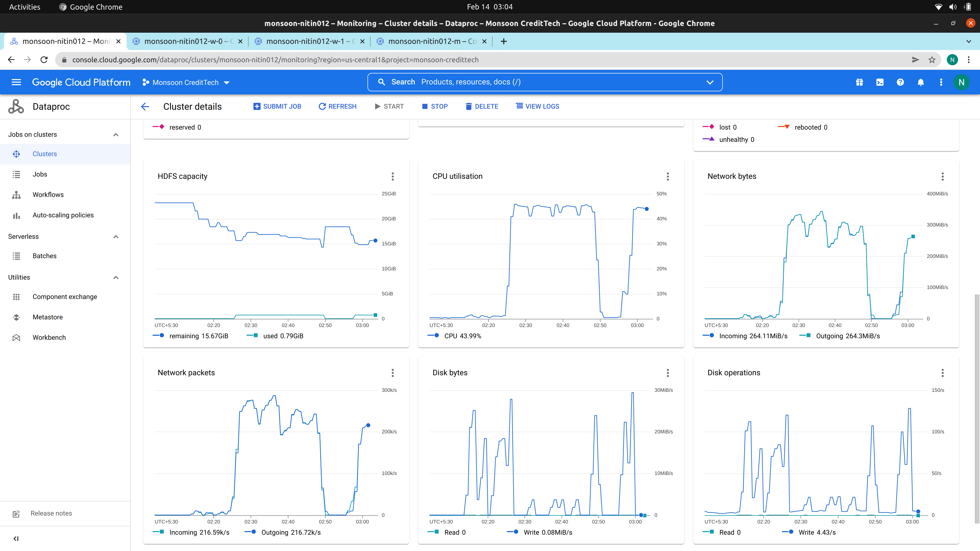Toggle Incoming 264.11MiB/s legend series
The image size is (980, 551).
tap(745, 336)
